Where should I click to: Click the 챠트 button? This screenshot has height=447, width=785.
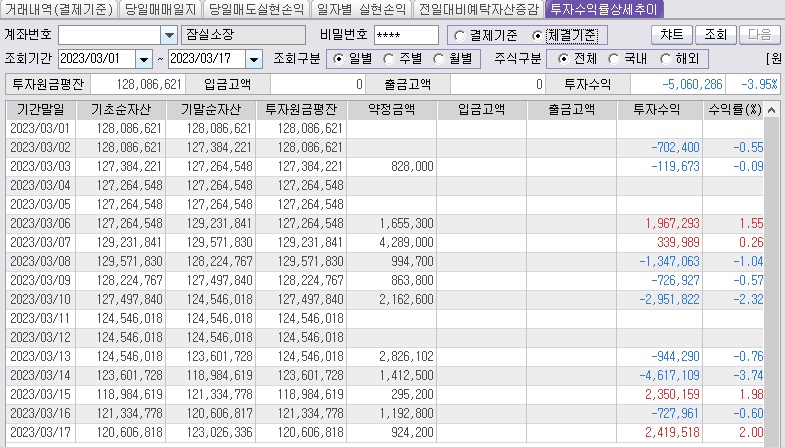click(x=671, y=35)
